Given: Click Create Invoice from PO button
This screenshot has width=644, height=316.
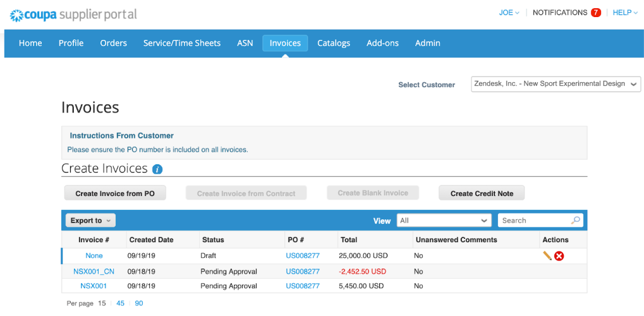Looking at the screenshot, I should point(114,193).
